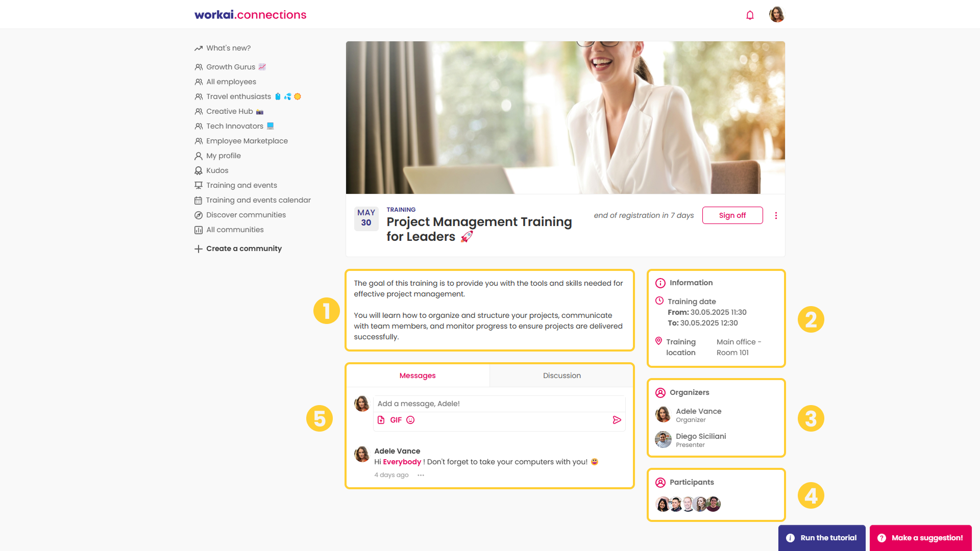Focus the Add a message input field

pyautogui.click(x=499, y=404)
